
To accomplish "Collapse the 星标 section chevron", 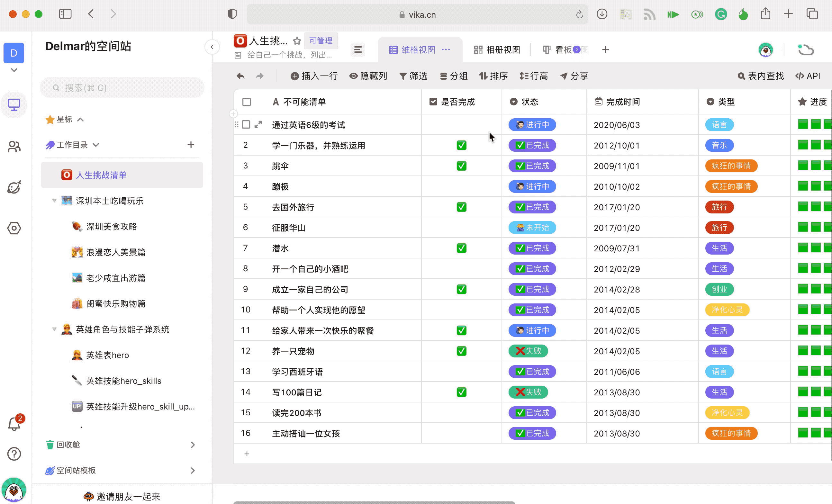I will [80, 120].
